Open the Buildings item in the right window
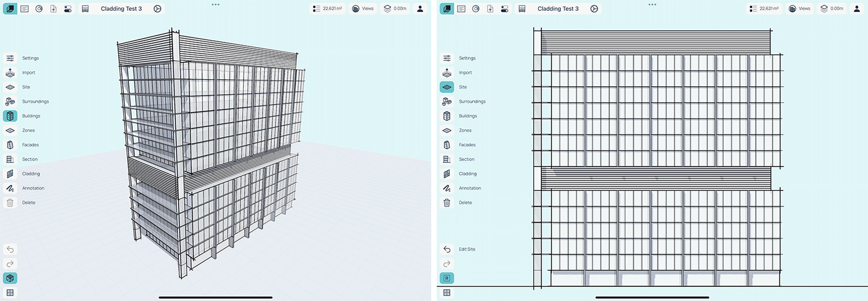868x301 pixels. pyautogui.click(x=447, y=116)
